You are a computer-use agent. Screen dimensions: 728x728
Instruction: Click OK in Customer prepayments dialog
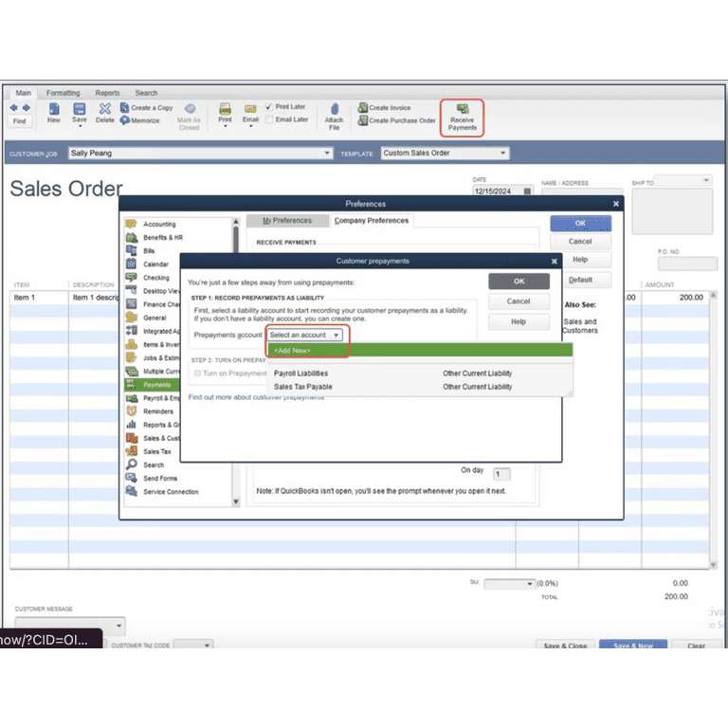pyautogui.click(x=519, y=282)
